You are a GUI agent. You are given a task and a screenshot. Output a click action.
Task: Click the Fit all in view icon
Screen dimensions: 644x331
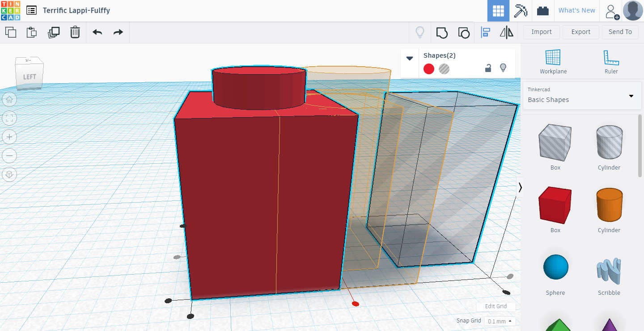[x=9, y=118]
